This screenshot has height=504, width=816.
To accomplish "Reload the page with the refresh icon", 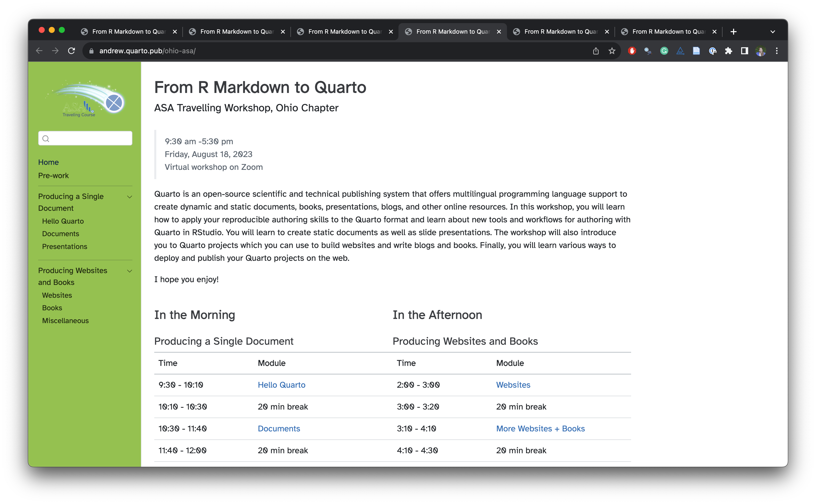I will [x=71, y=51].
